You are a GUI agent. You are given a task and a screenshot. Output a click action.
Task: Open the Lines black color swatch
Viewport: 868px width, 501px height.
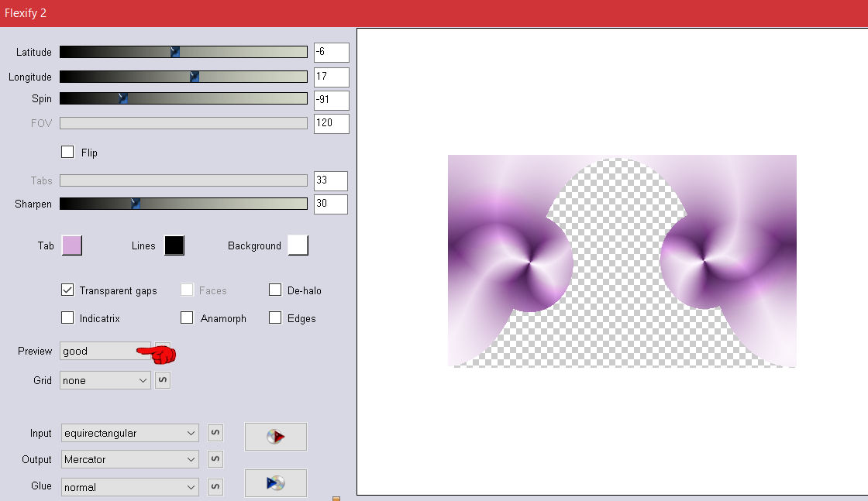click(x=174, y=245)
